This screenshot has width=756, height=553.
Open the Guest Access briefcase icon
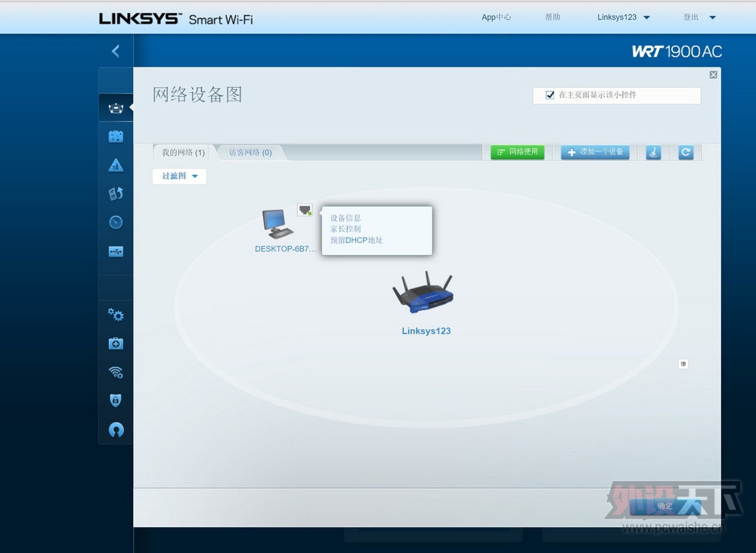[x=116, y=137]
